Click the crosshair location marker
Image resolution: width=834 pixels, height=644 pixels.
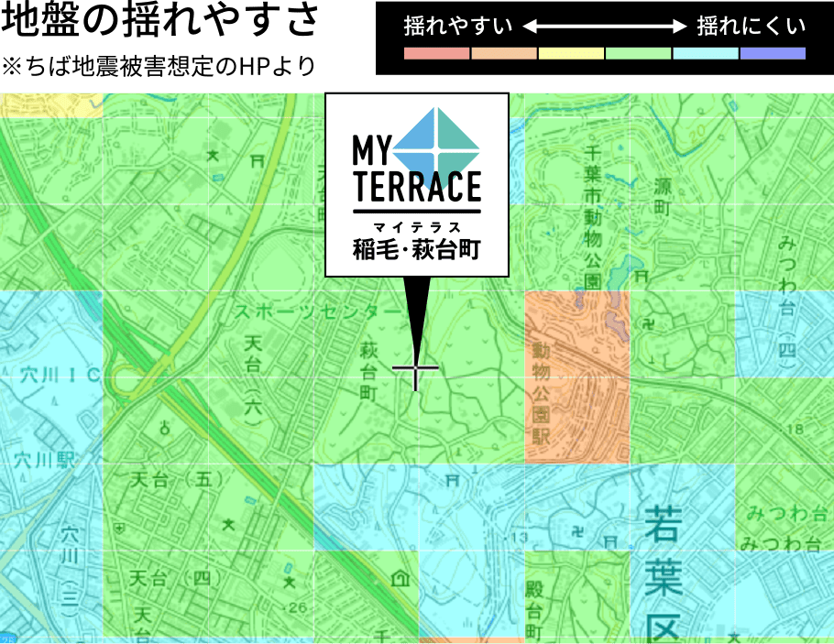415,368
